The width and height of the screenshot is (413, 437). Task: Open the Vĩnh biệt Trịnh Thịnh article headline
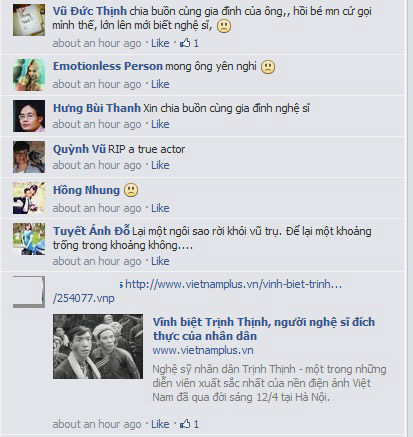(264, 329)
